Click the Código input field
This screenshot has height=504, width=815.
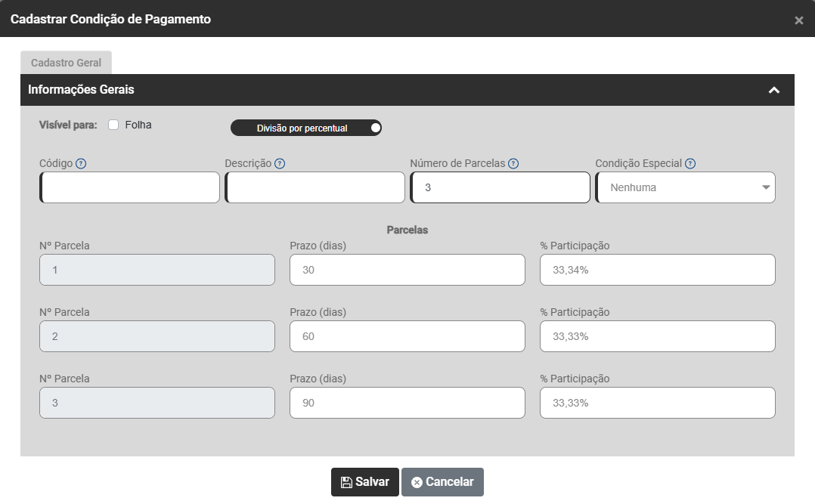(x=130, y=187)
